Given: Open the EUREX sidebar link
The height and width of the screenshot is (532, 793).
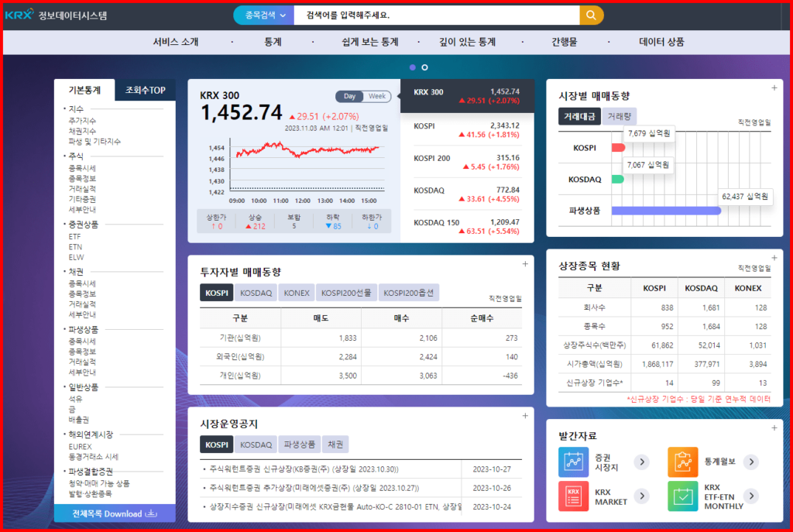Looking at the screenshot, I should tap(80, 447).
